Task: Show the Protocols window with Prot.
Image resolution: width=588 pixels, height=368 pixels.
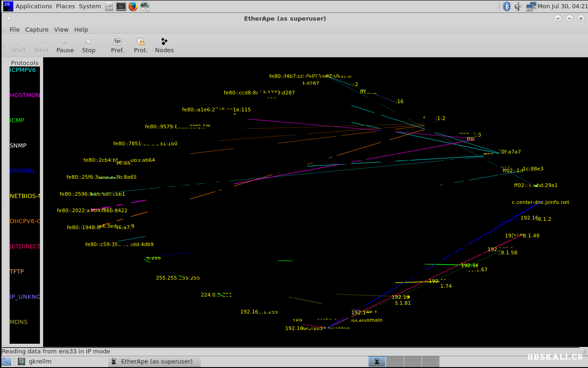Action: coord(140,45)
